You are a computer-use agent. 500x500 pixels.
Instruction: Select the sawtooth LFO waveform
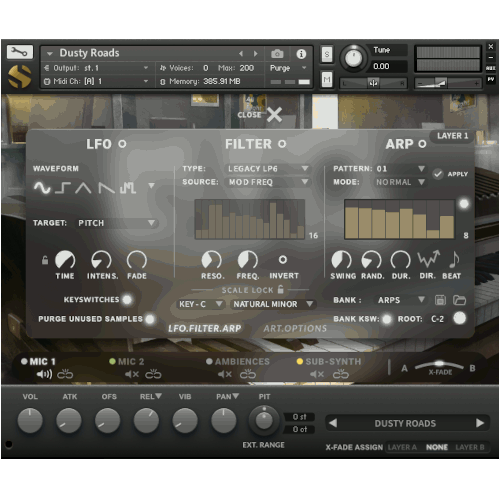point(106,188)
